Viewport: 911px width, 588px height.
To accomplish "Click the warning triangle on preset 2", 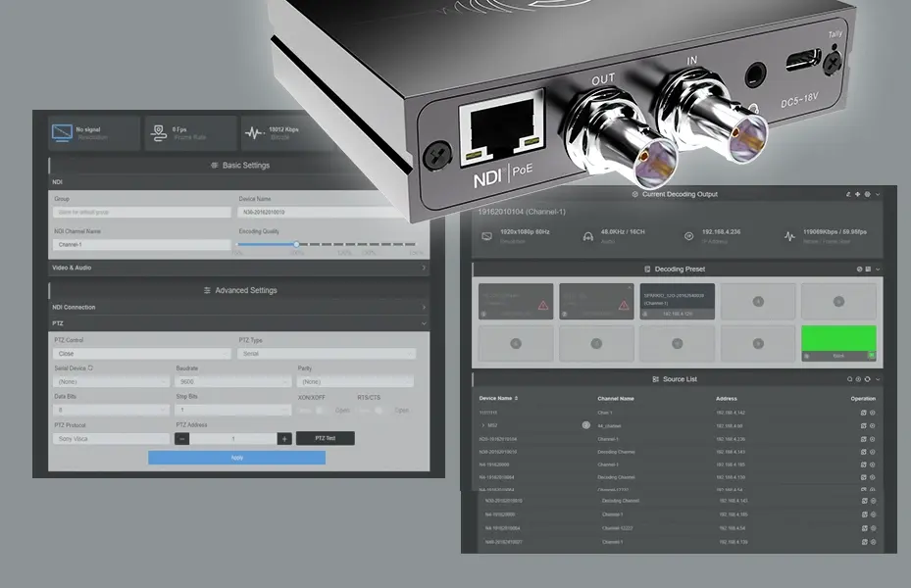I will [x=624, y=306].
